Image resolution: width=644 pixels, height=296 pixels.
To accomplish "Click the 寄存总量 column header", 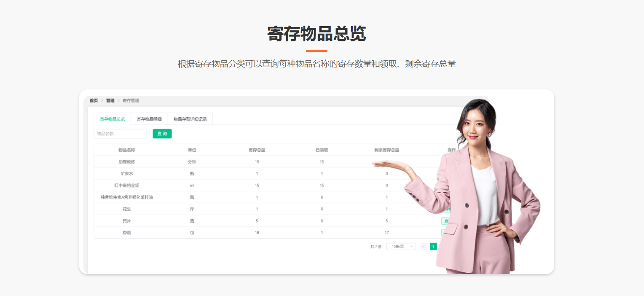I will pyautogui.click(x=257, y=150).
